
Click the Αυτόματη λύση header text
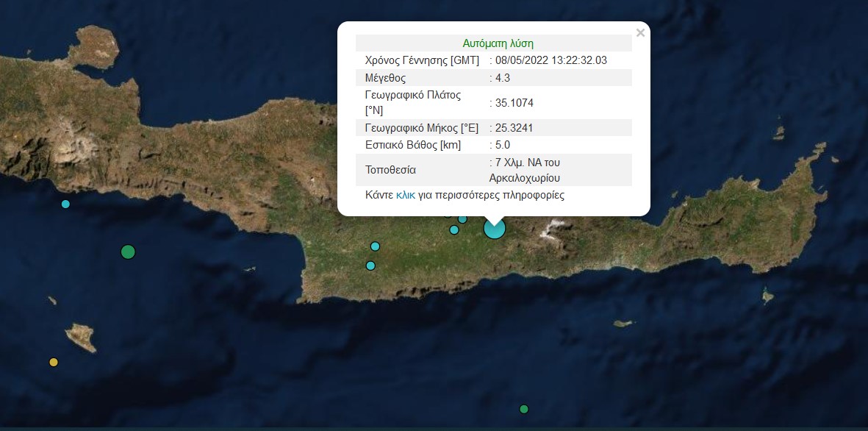[x=498, y=43]
